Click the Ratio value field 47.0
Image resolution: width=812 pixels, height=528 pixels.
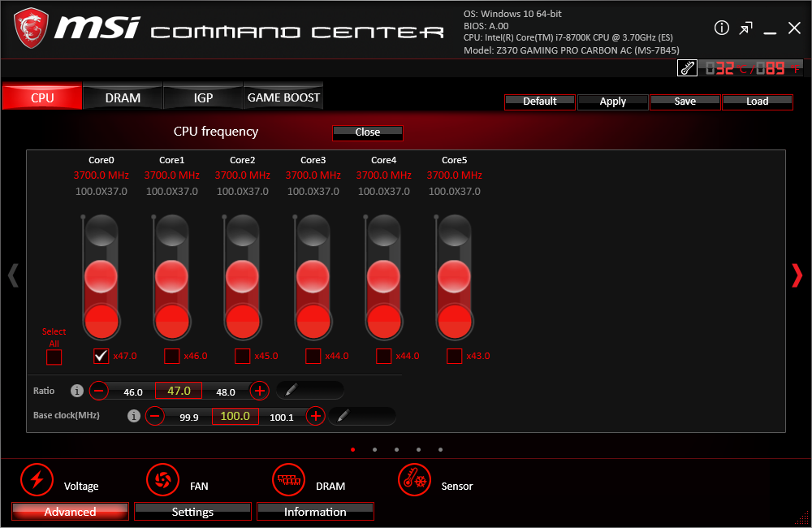coord(179,391)
